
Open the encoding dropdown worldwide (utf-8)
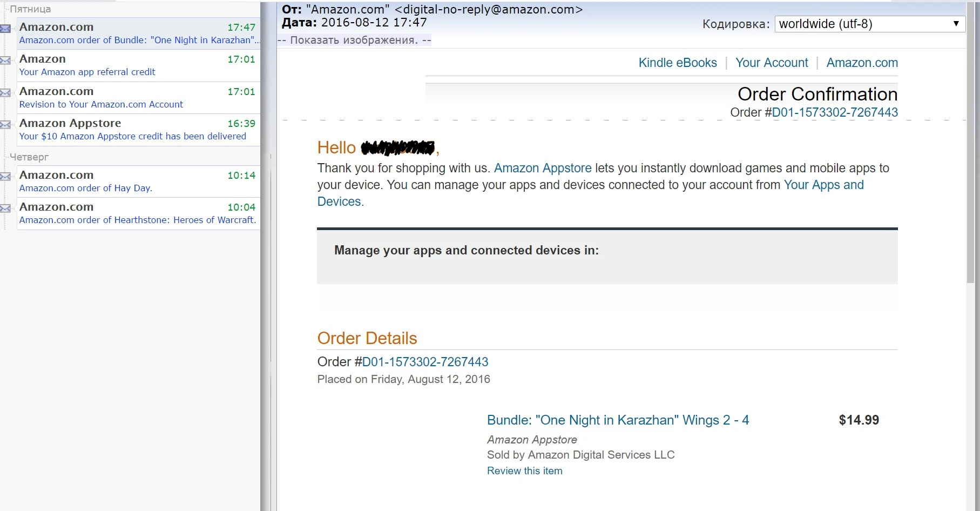[869, 24]
